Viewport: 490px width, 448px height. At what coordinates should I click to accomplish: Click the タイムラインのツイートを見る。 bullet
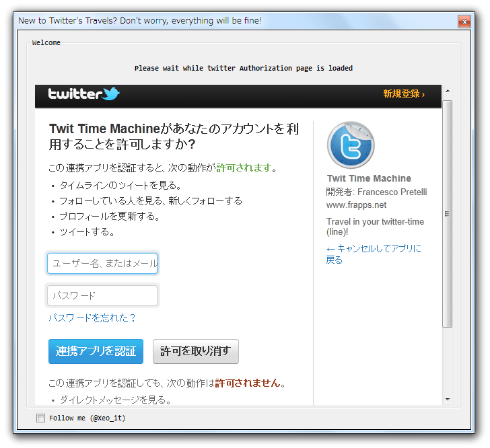(120, 186)
